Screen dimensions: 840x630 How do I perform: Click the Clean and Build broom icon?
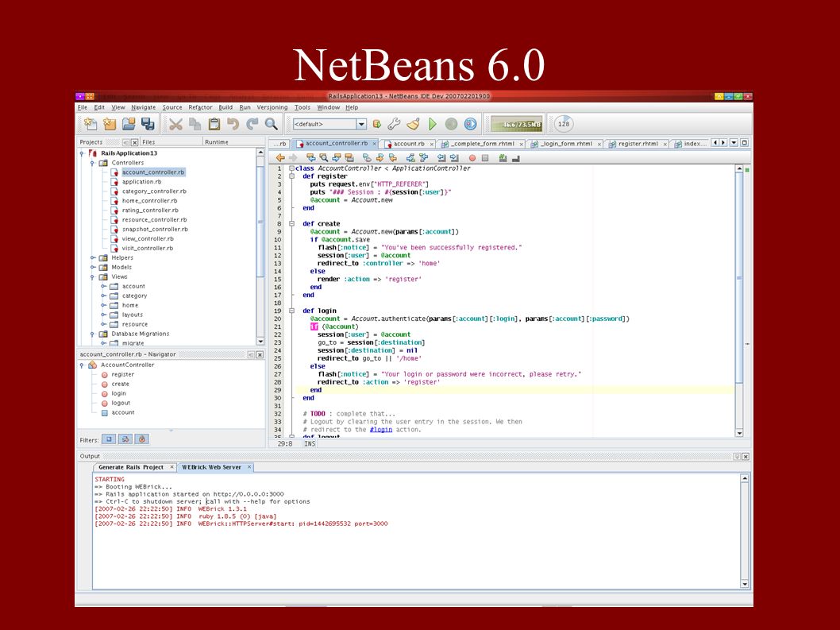click(413, 125)
